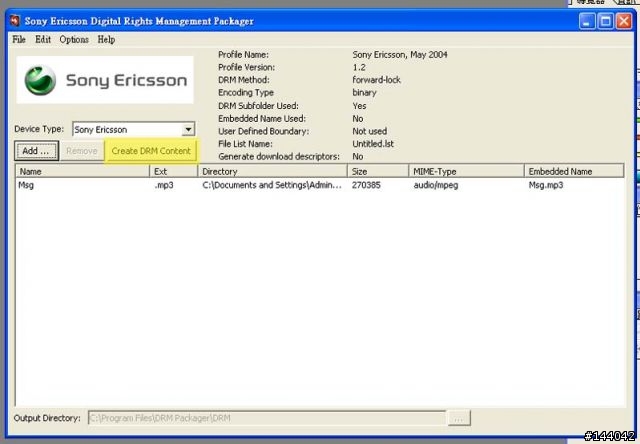Sort list by Embedded Name column header

click(573, 171)
